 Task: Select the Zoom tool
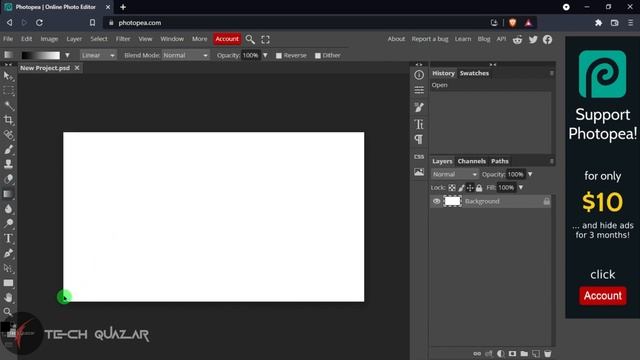pyautogui.click(x=8, y=312)
